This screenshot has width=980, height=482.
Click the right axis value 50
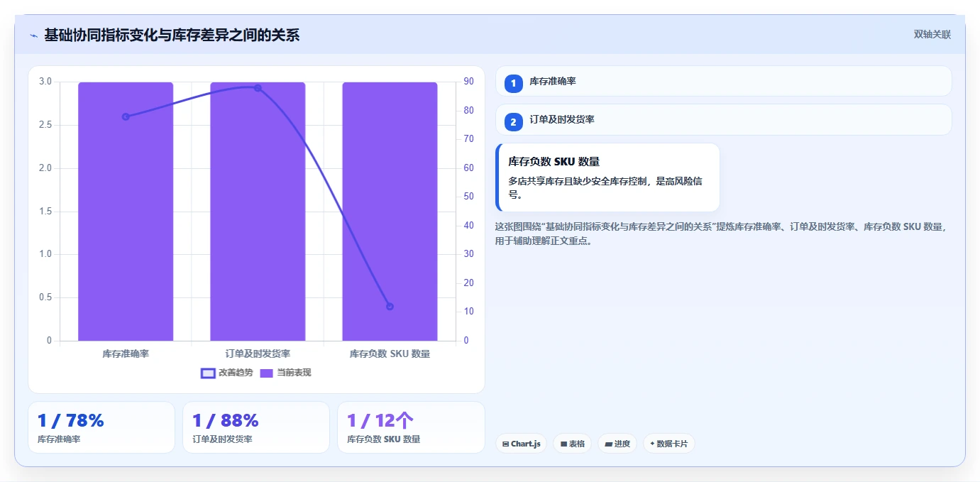click(468, 197)
